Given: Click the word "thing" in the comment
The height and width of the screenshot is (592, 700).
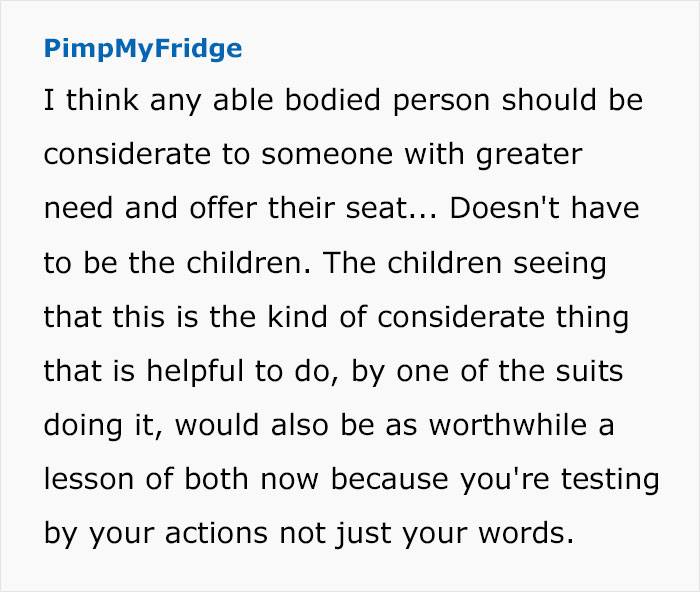Looking at the screenshot, I should [x=591, y=318].
